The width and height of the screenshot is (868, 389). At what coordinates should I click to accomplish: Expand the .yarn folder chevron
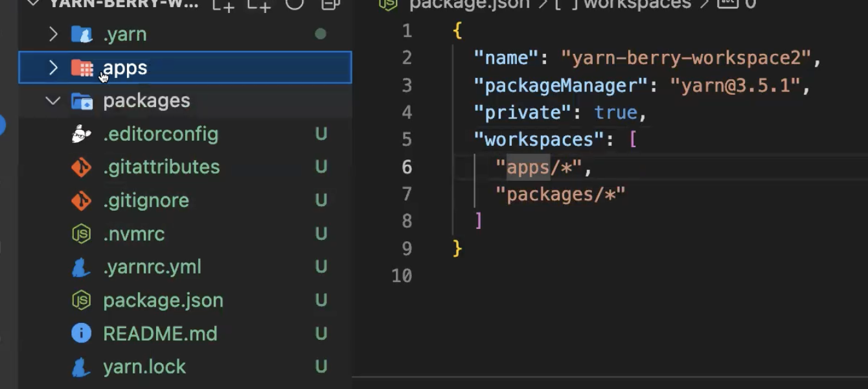pyautogui.click(x=53, y=34)
